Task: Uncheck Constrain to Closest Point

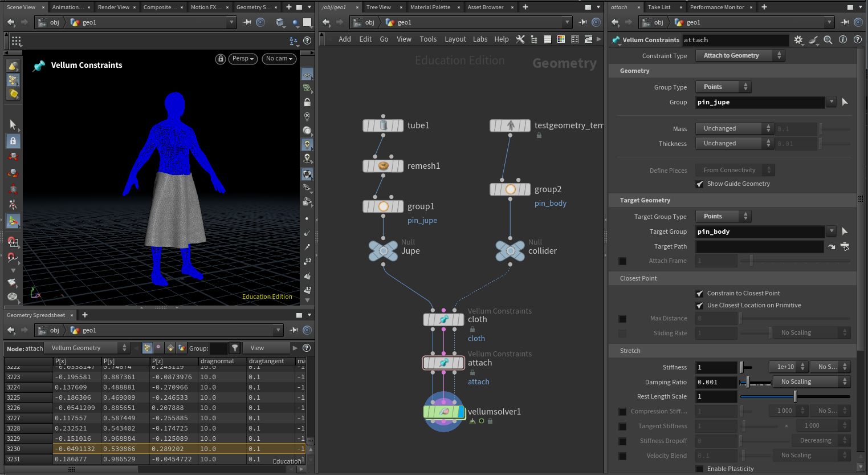Action: 699,294
